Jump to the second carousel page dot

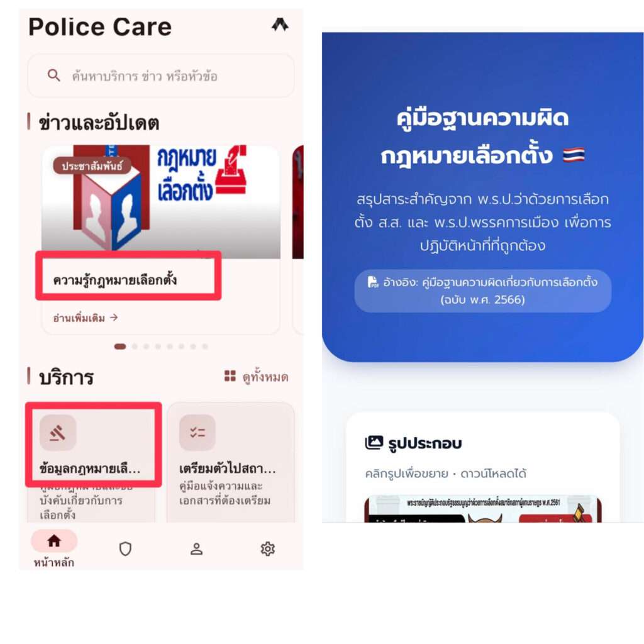point(135,347)
